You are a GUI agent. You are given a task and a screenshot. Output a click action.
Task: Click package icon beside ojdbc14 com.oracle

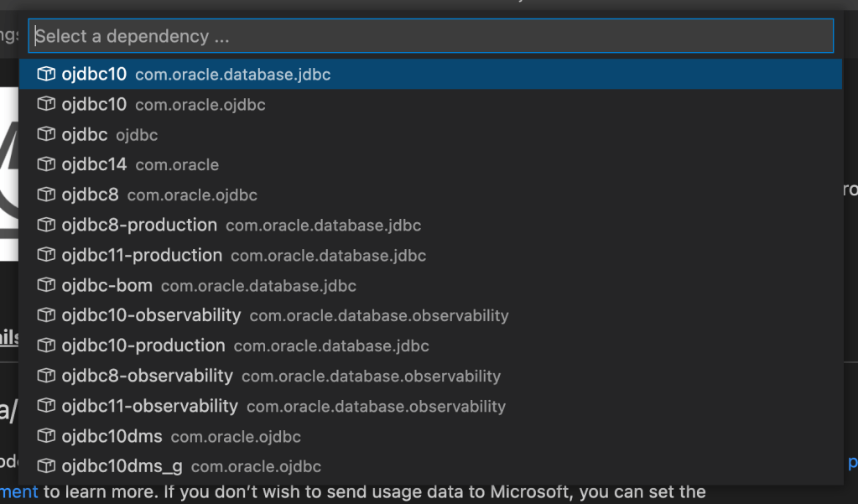click(46, 165)
